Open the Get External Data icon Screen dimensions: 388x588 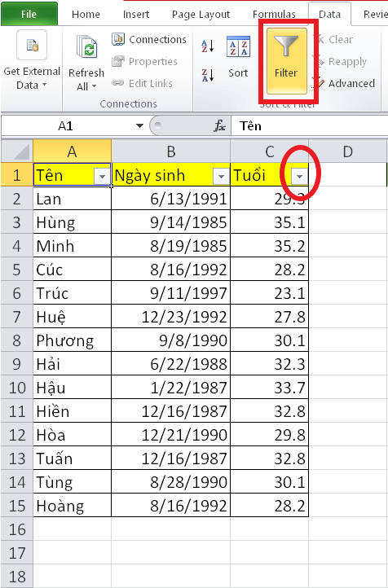(x=32, y=46)
